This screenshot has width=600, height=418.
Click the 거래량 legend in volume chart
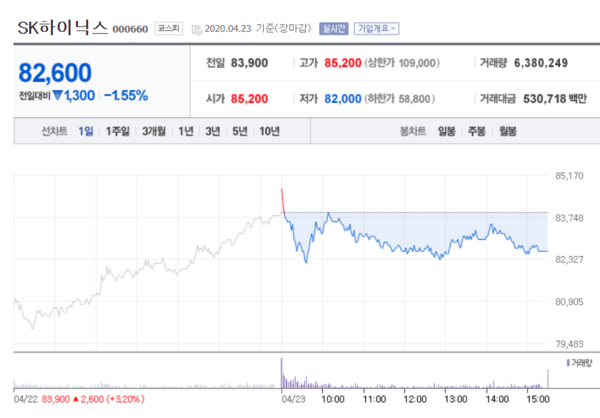(579, 362)
